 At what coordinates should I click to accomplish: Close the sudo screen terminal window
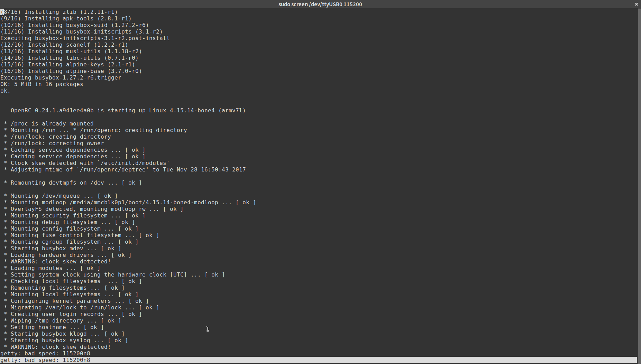pyautogui.click(x=636, y=4)
